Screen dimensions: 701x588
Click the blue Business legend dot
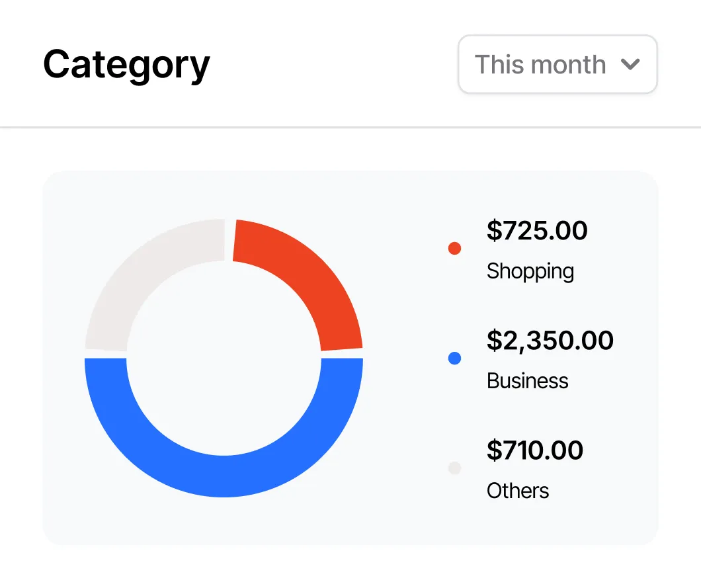pyautogui.click(x=454, y=358)
